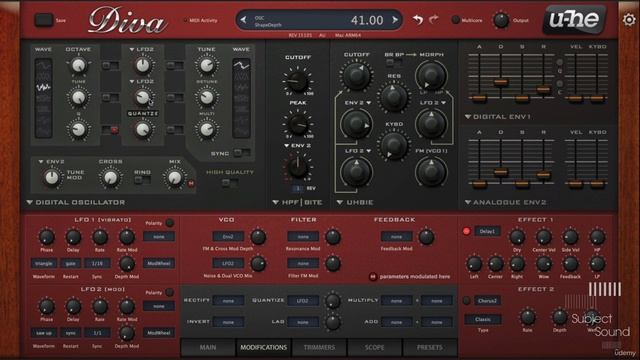The width and height of the screenshot is (640, 360).
Task: Click the Save button
Action: [44, 20]
